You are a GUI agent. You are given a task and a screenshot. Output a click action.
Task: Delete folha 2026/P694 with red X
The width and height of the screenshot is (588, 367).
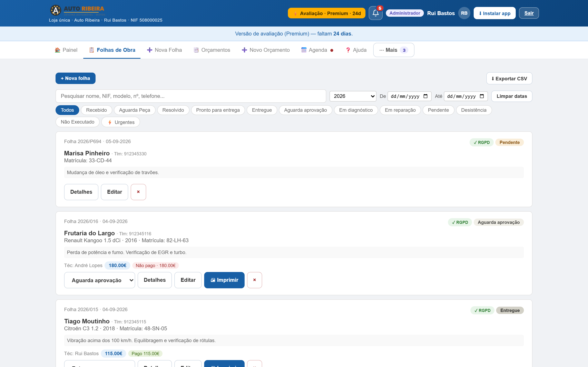[x=138, y=192]
